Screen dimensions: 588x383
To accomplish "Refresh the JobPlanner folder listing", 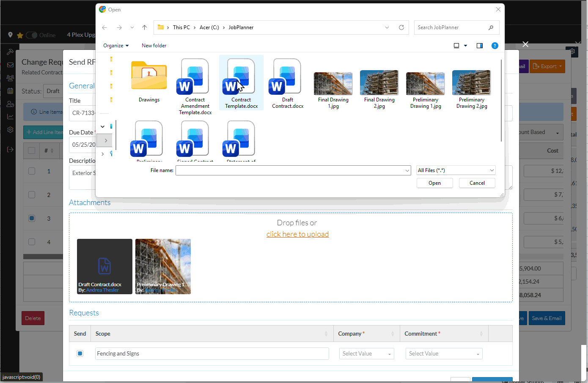I will pos(401,27).
